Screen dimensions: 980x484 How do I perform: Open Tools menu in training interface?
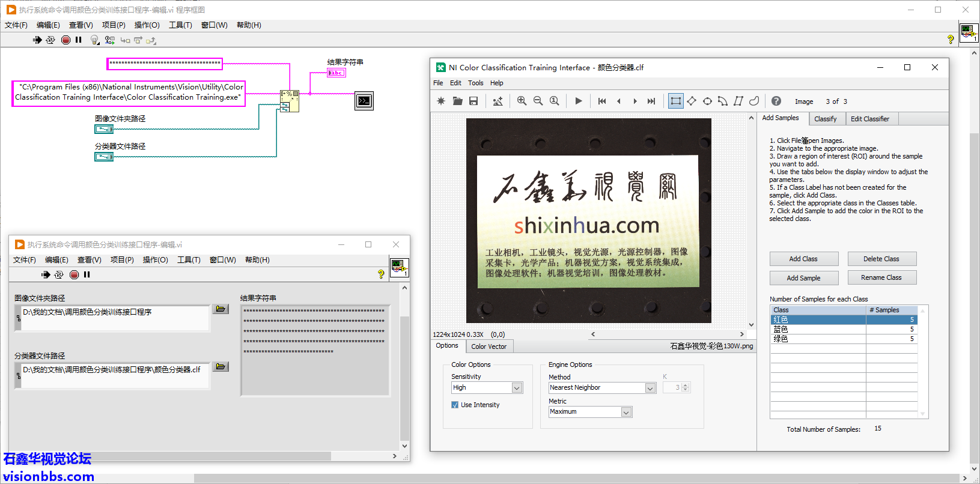pos(476,83)
